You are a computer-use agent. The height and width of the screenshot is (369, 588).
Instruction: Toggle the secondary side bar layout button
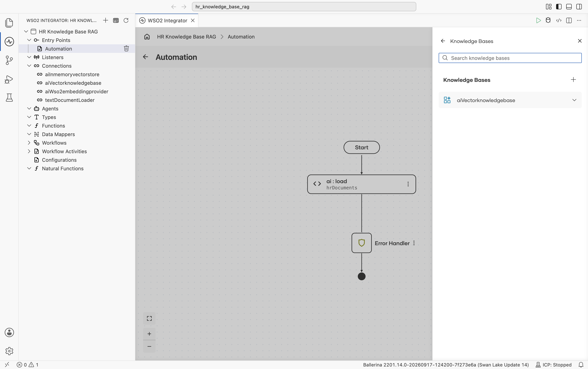click(579, 7)
